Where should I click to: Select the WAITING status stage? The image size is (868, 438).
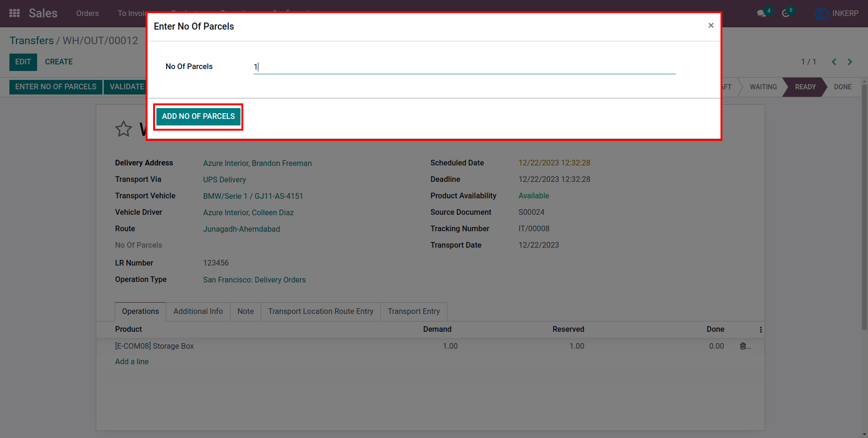click(763, 87)
